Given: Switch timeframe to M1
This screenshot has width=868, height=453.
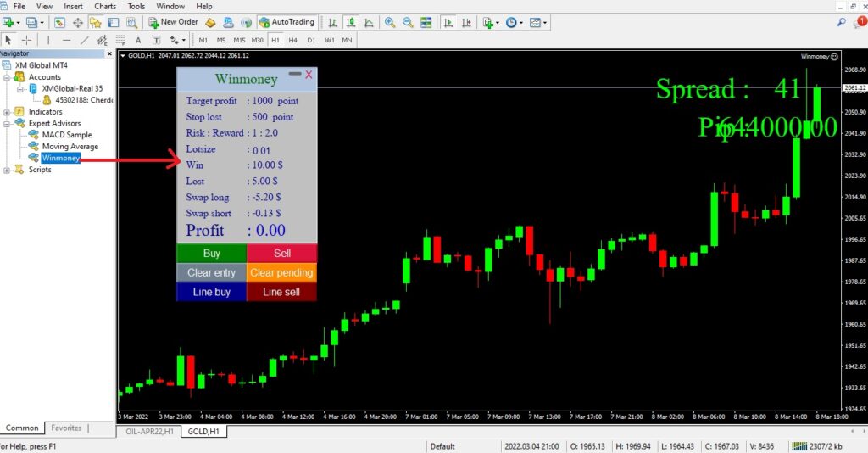Looking at the screenshot, I should coord(203,40).
